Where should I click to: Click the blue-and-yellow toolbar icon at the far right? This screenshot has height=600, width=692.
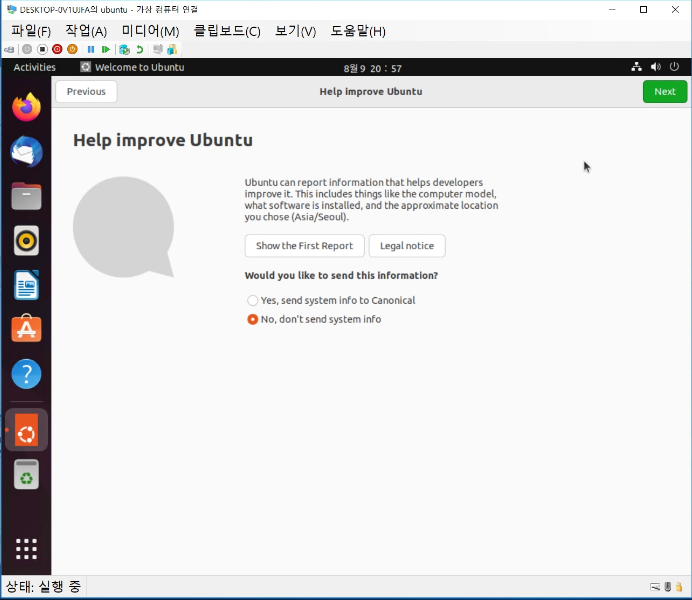pyautogui.click(x=172, y=49)
